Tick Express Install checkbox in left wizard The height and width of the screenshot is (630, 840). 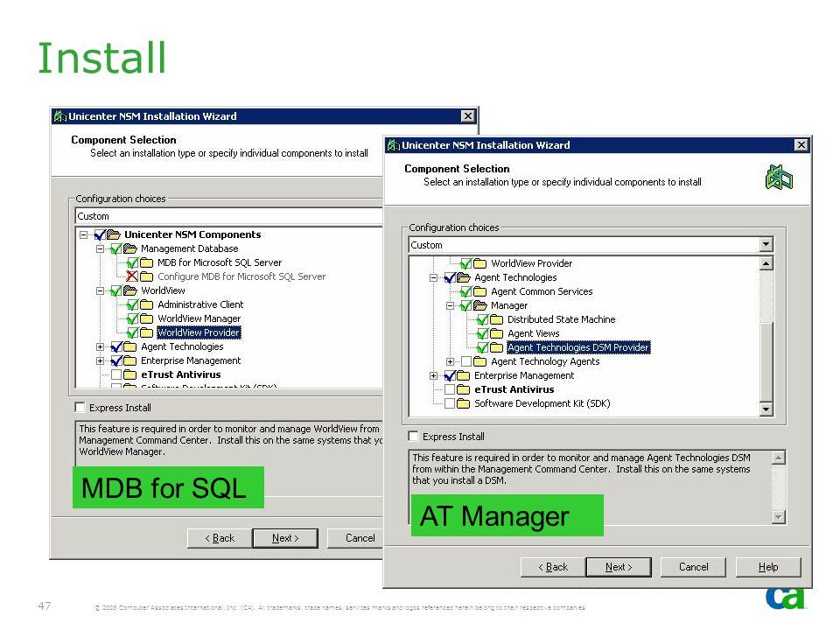80,407
